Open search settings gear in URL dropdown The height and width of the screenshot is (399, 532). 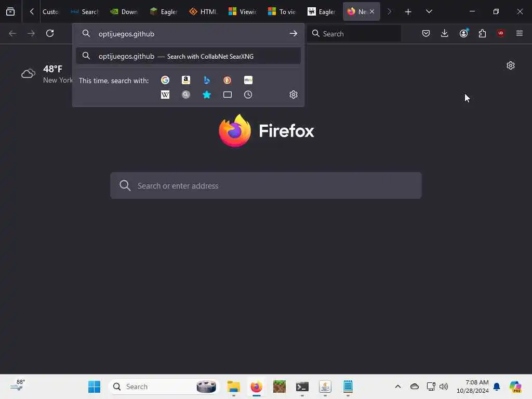(294, 95)
